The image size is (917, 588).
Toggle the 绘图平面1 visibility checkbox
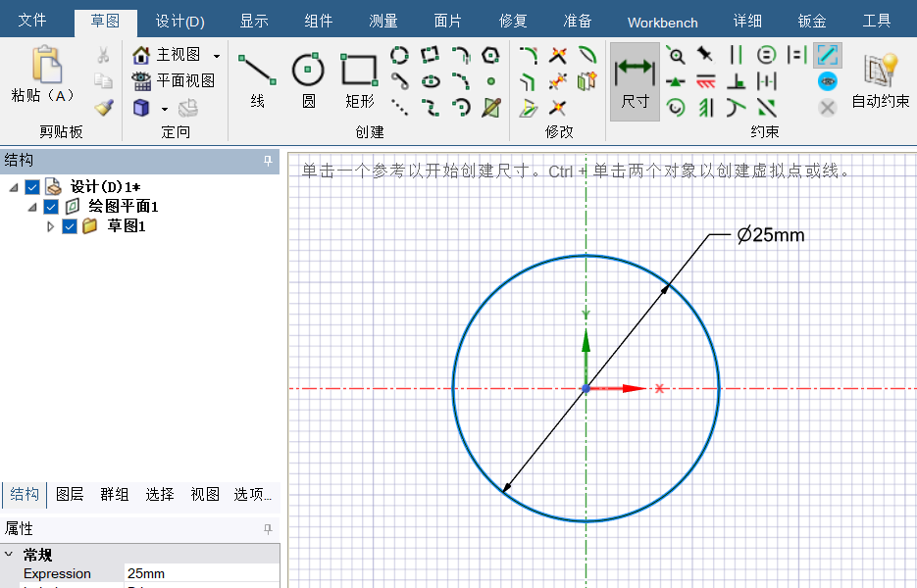pyautogui.click(x=51, y=207)
